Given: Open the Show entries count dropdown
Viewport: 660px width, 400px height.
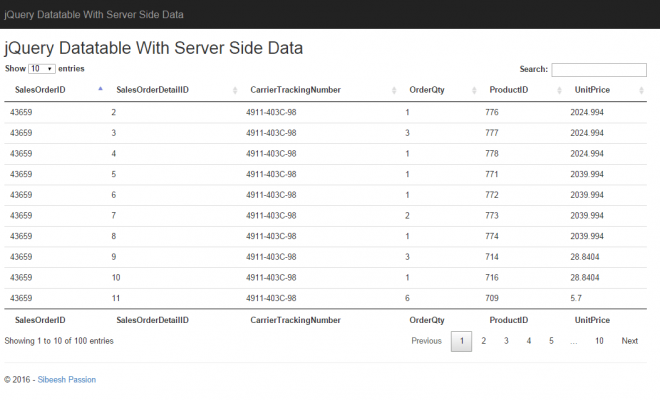Looking at the screenshot, I should (42, 69).
